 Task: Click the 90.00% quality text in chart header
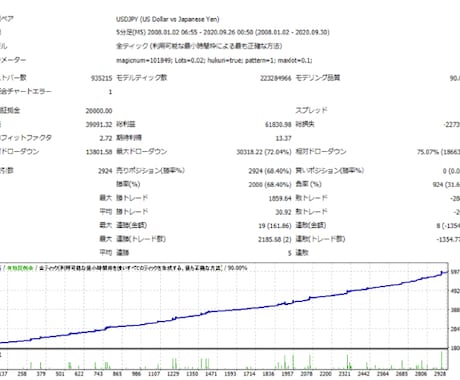(x=238, y=268)
